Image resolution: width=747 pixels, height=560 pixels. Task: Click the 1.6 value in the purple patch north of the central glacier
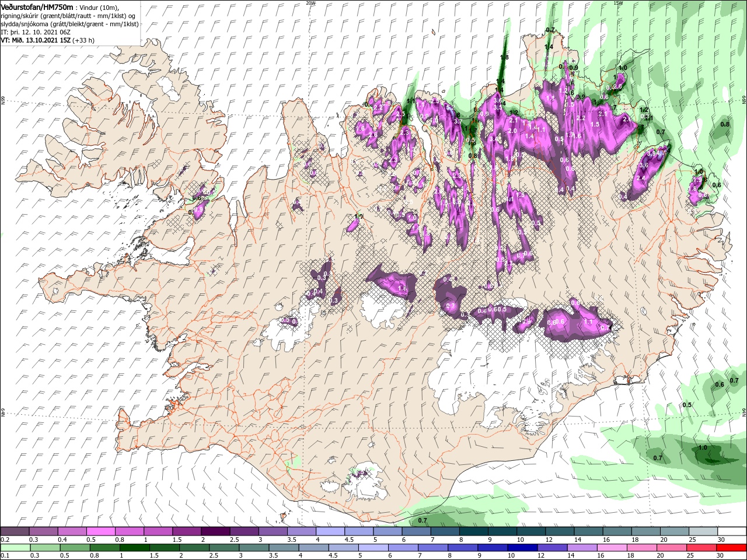tap(402, 288)
